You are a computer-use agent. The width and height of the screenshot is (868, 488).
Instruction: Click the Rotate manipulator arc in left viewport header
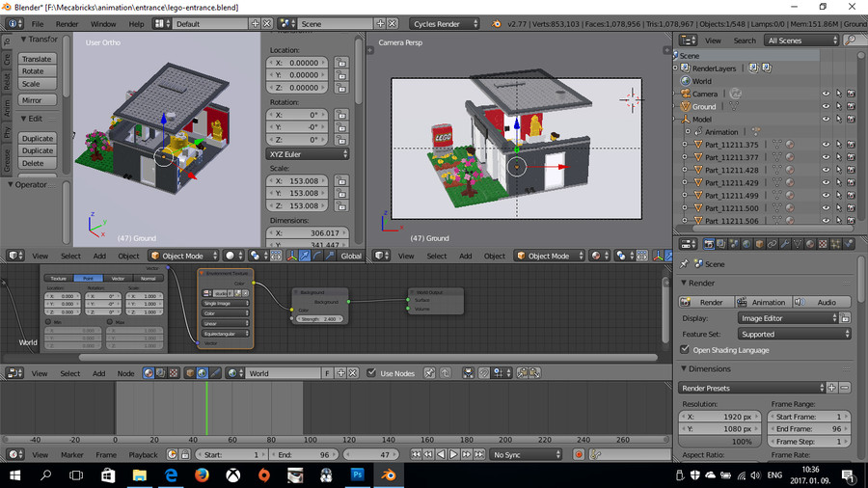(317, 256)
